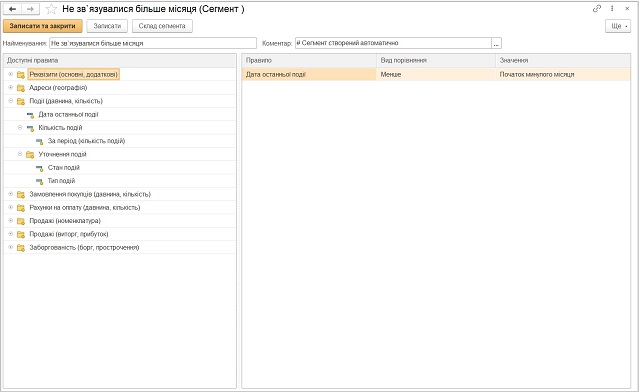Image resolution: width=640 pixels, height=392 pixels.
Task: Click the folder icon of Замовлення покупців
Action: pyautogui.click(x=21, y=195)
